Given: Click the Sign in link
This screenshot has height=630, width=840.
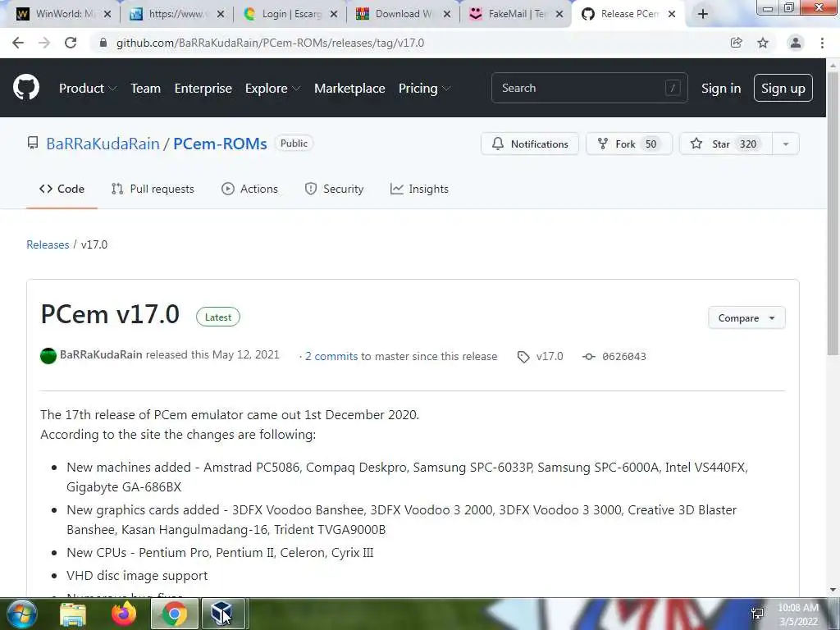Looking at the screenshot, I should click(721, 89).
